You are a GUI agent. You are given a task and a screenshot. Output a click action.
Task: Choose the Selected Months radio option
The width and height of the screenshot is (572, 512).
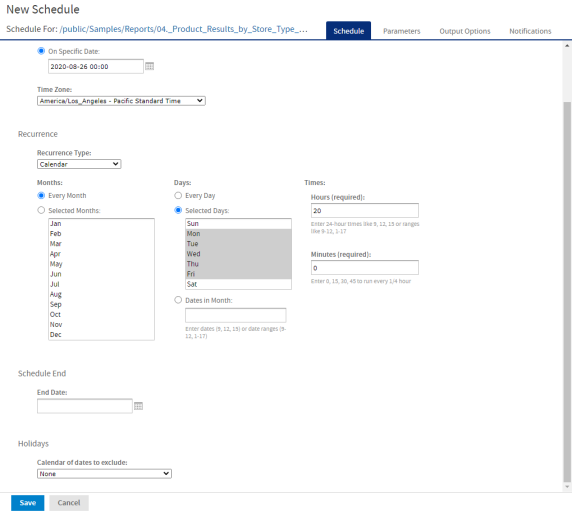(41, 210)
